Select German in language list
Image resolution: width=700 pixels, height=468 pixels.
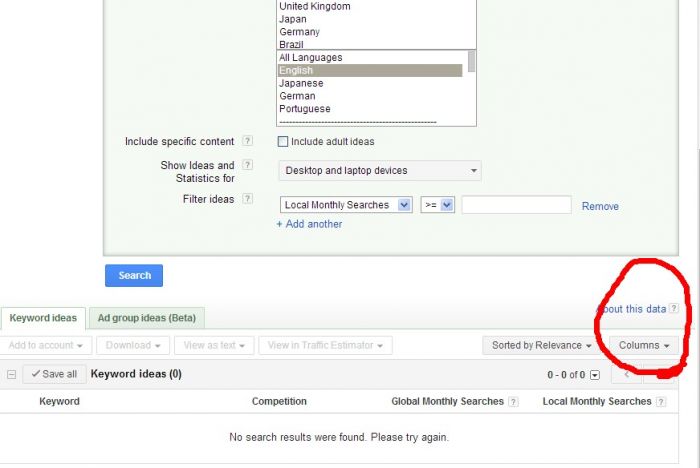(x=297, y=96)
